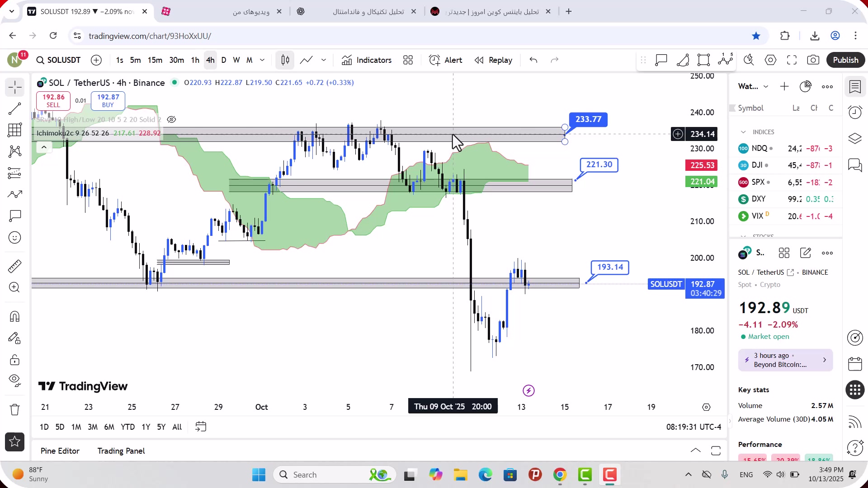
Task: Expand chart style dropdown arrow
Action: click(324, 60)
